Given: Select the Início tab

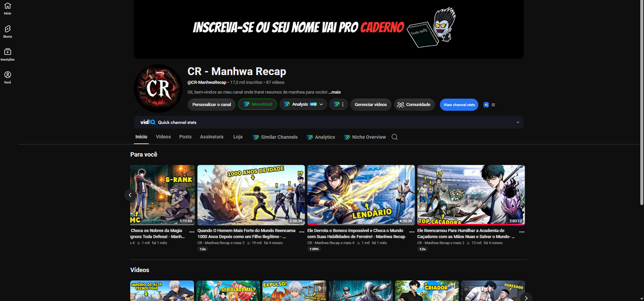Looking at the screenshot, I should pos(141,137).
